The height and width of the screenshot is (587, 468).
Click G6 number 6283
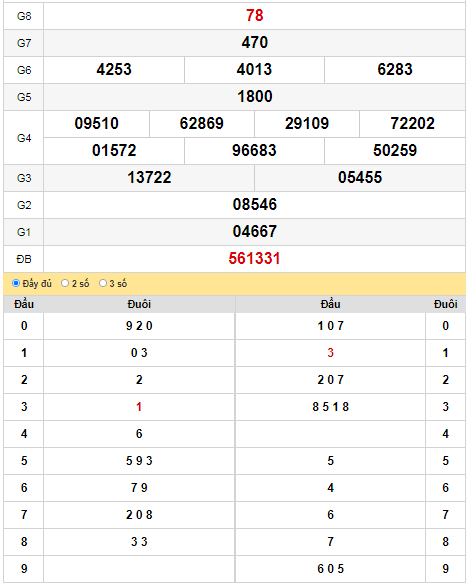tap(395, 70)
